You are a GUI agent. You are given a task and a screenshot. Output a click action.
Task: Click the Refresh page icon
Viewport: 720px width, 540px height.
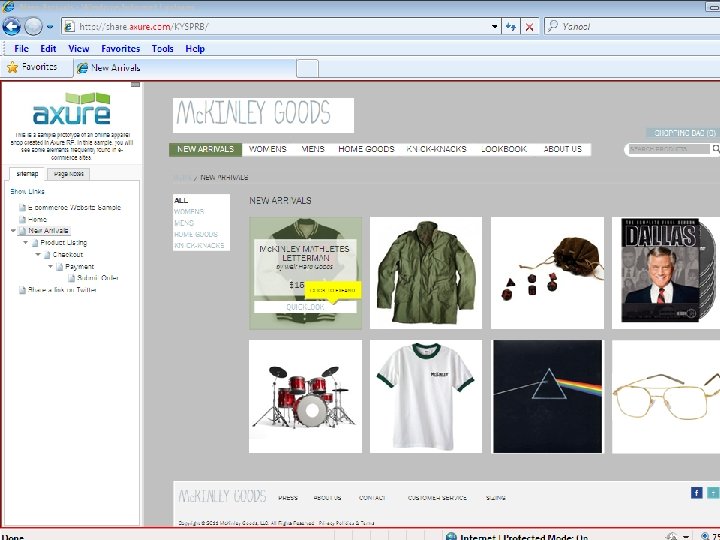510,27
